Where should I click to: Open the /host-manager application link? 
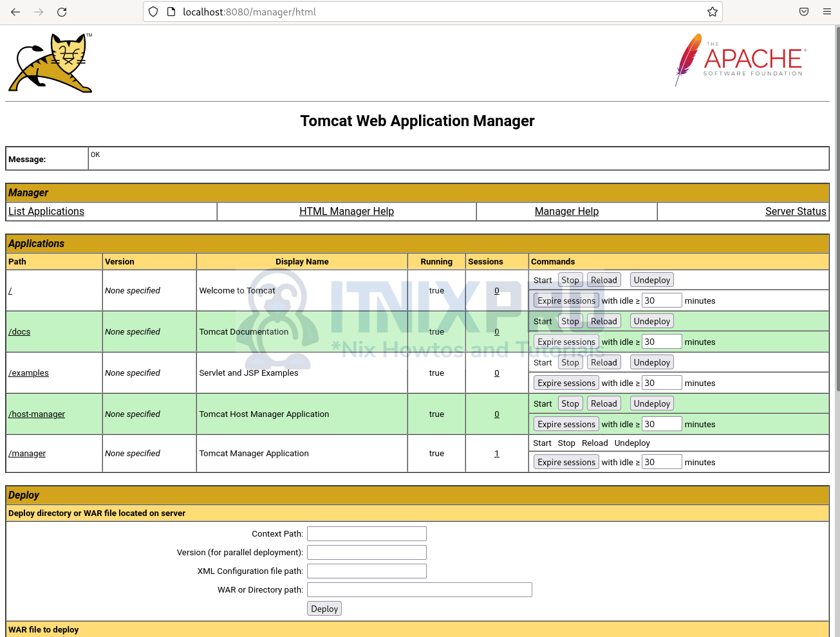point(37,414)
